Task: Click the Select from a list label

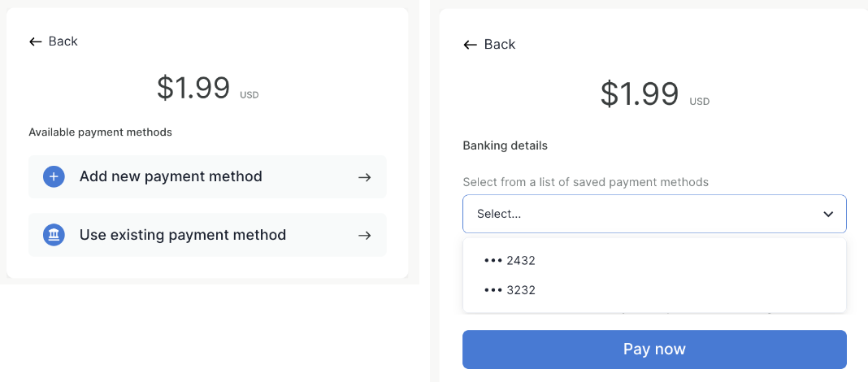Action: (x=585, y=182)
